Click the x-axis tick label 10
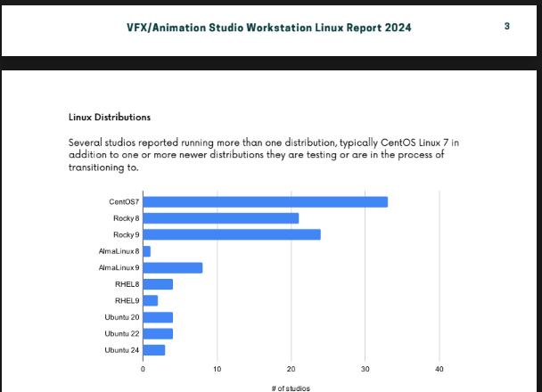This screenshot has width=542, height=392. (218, 369)
